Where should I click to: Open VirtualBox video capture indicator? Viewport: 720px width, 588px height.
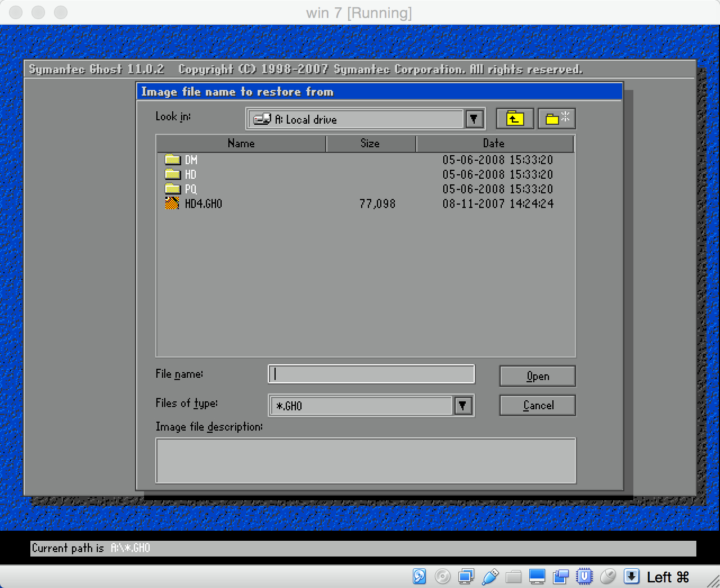[x=561, y=576]
